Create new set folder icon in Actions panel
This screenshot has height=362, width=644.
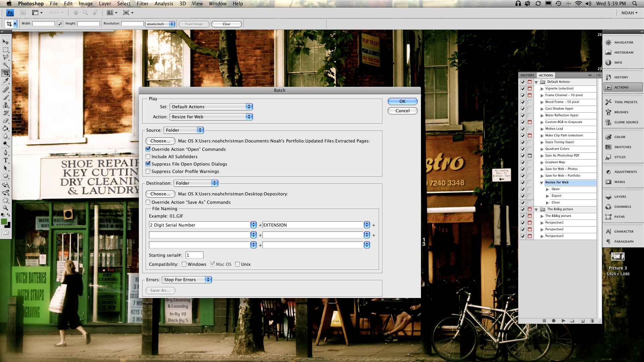click(572, 321)
